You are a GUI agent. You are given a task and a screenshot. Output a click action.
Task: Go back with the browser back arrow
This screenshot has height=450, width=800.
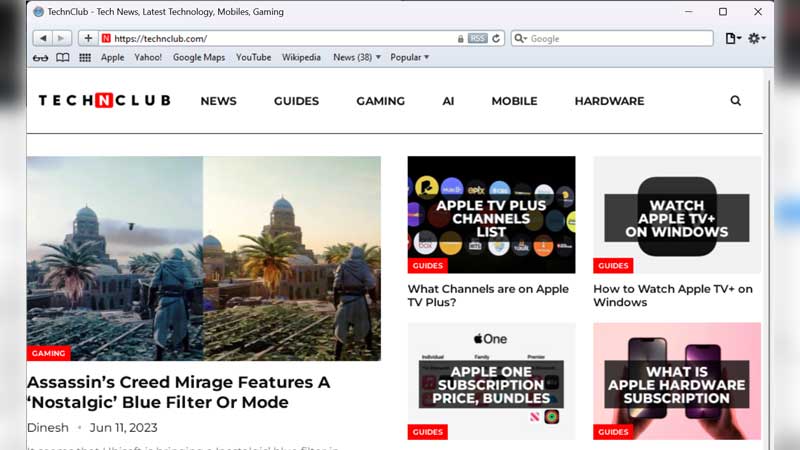click(43, 38)
